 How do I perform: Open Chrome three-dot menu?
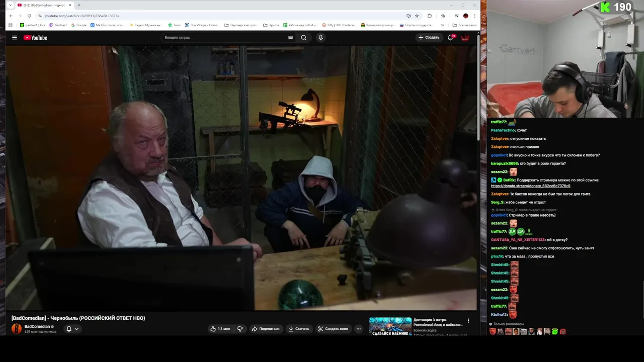tap(474, 16)
